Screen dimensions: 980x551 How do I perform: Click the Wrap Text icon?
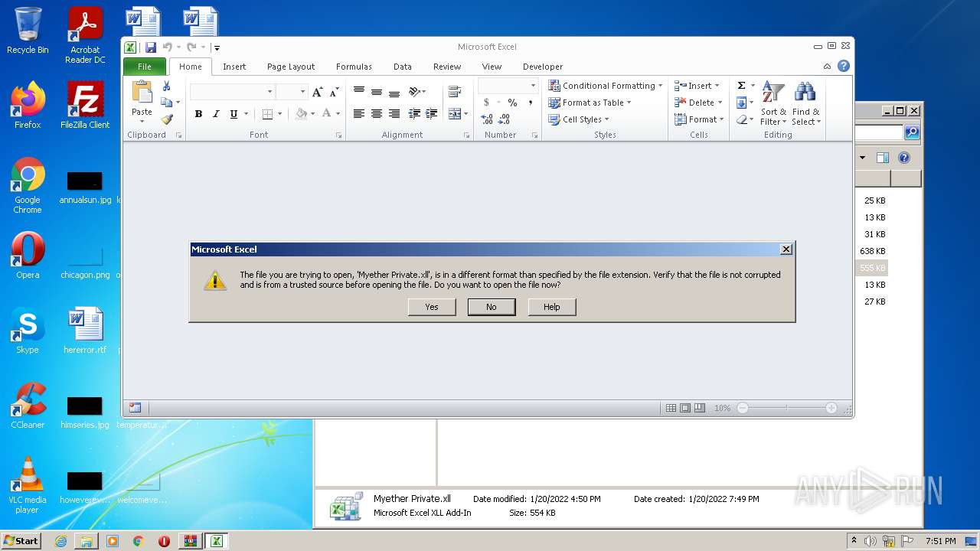(x=455, y=92)
